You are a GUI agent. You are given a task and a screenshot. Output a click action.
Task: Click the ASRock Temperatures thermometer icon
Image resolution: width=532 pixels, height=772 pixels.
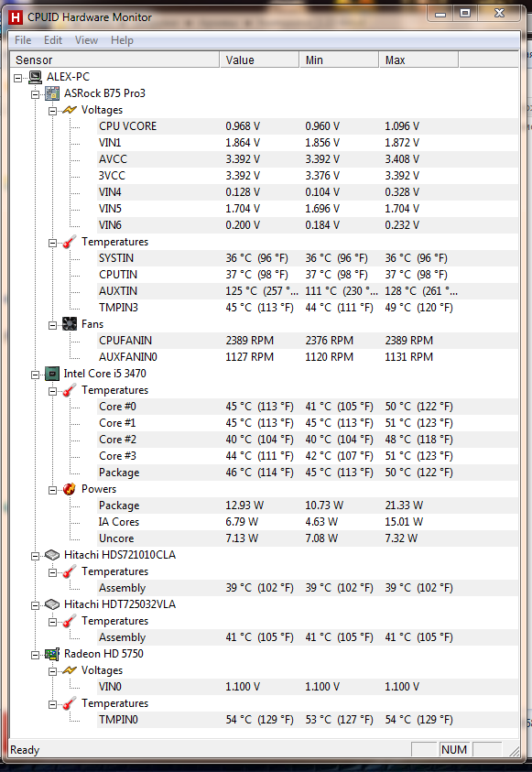click(x=70, y=242)
